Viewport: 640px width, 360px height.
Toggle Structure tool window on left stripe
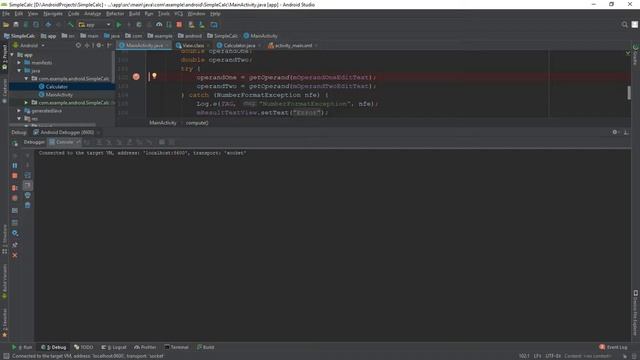tap(4, 239)
